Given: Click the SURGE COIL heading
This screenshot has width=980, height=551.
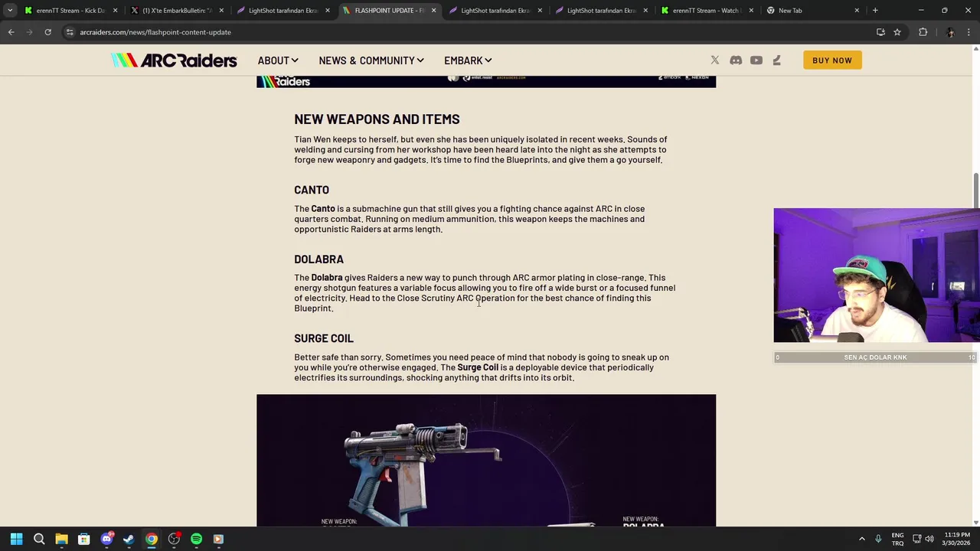Looking at the screenshot, I should (x=324, y=338).
